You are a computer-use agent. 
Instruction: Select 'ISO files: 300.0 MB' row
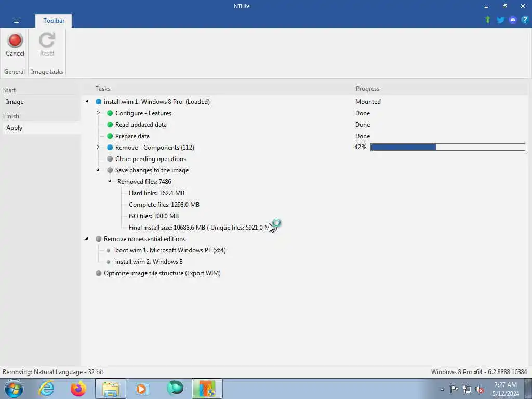click(153, 216)
